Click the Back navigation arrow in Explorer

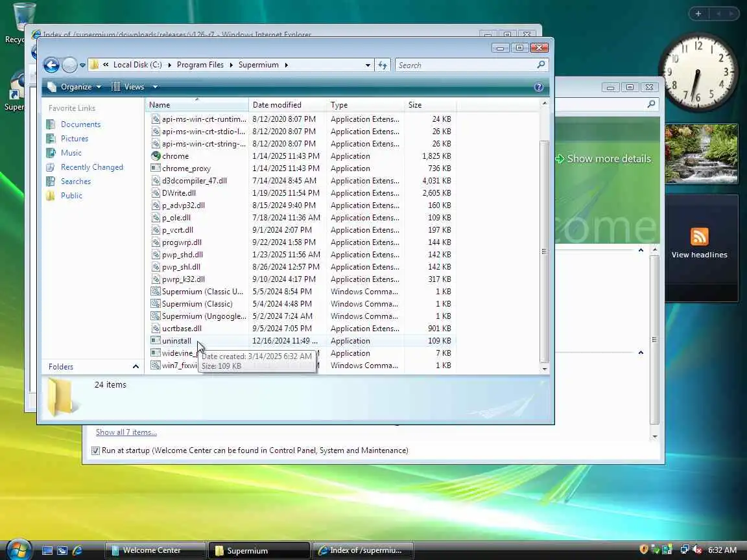(51, 65)
